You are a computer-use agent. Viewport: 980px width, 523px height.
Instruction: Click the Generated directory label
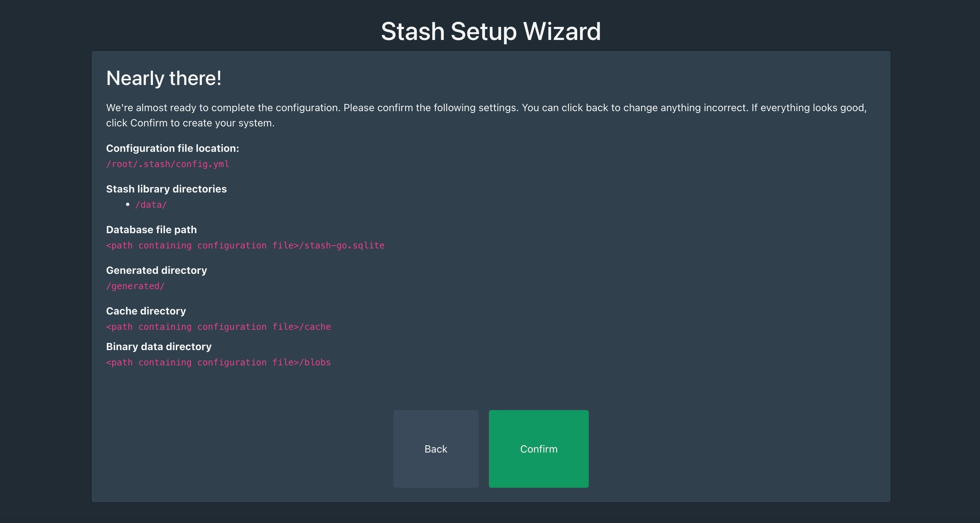(156, 271)
